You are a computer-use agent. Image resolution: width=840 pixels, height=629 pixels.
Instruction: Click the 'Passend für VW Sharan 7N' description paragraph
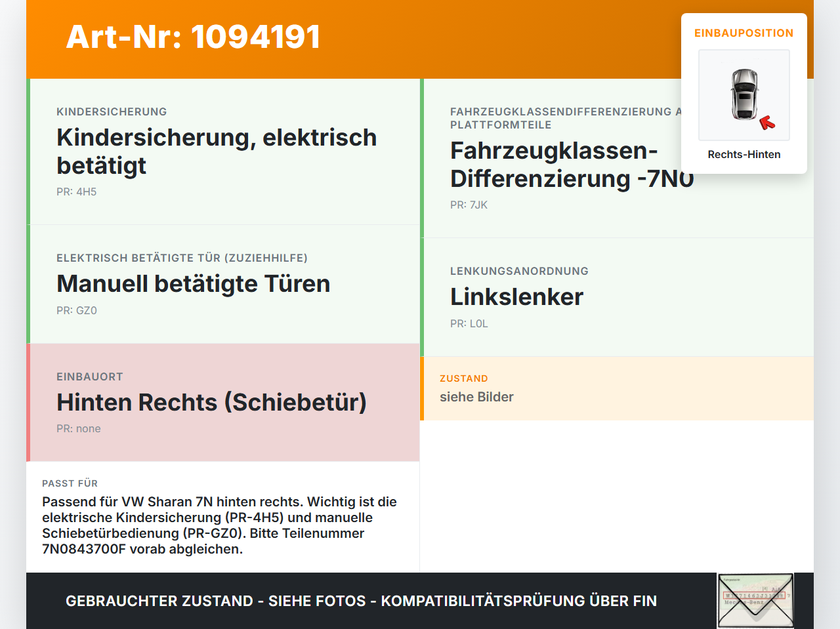[219, 525]
